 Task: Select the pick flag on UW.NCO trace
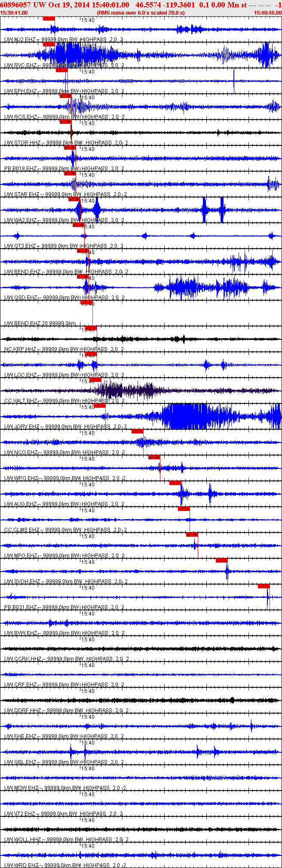138,431
